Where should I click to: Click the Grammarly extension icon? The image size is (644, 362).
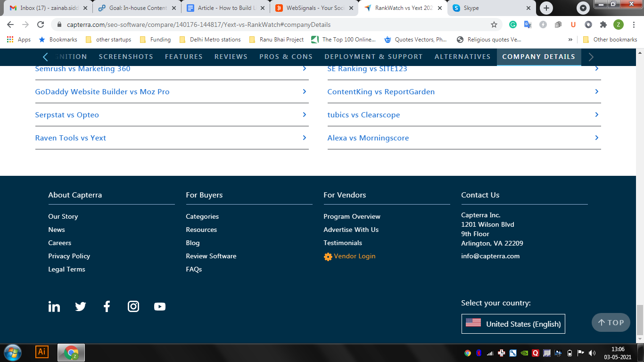[513, 25]
